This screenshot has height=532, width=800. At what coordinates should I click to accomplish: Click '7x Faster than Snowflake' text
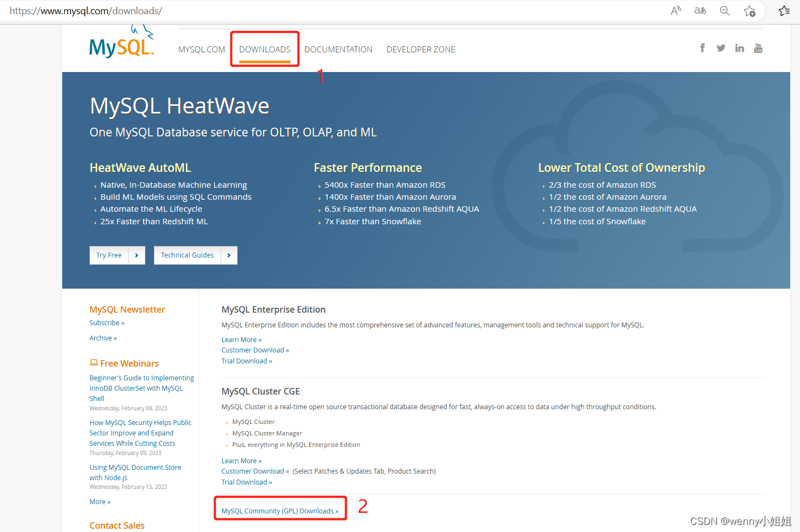(x=373, y=222)
